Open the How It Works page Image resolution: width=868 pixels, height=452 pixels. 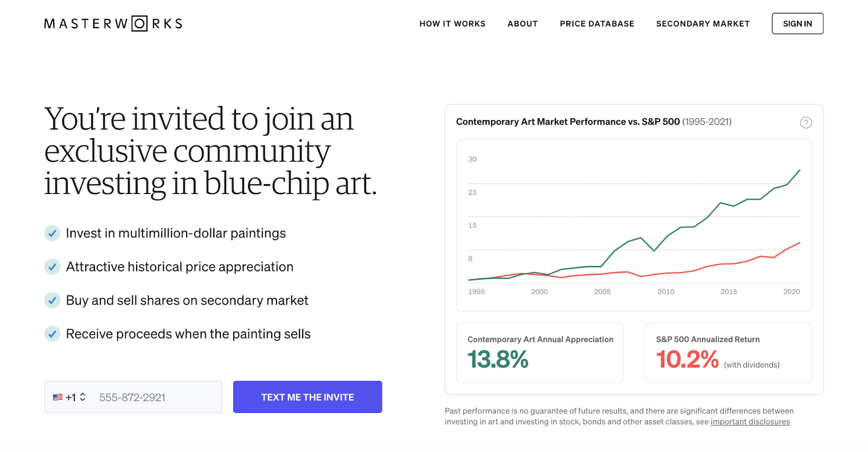(x=452, y=24)
